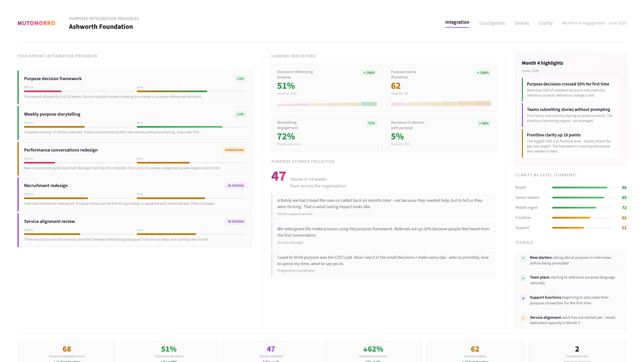The height and width of the screenshot is (362, 644).
Task: Click the MUTOMORRO logo
Action: click(x=36, y=23)
